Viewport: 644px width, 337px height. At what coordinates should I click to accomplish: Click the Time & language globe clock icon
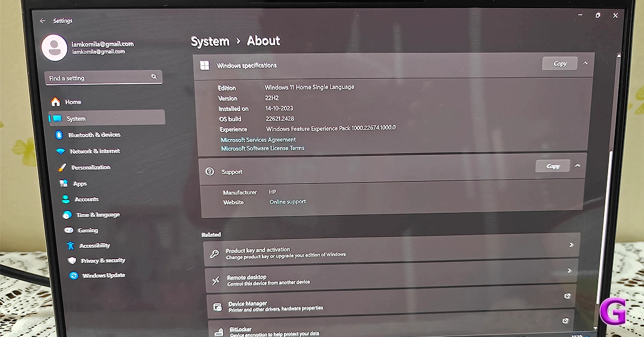tap(67, 215)
